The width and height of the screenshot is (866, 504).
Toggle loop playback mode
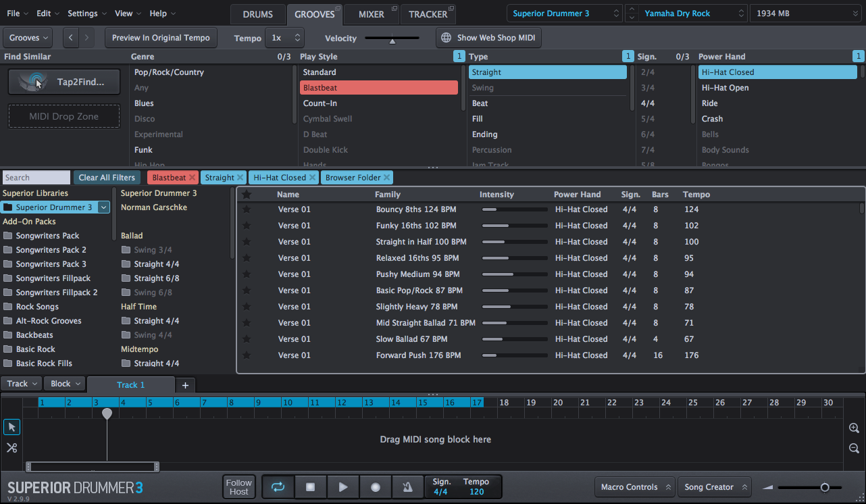(278, 486)
